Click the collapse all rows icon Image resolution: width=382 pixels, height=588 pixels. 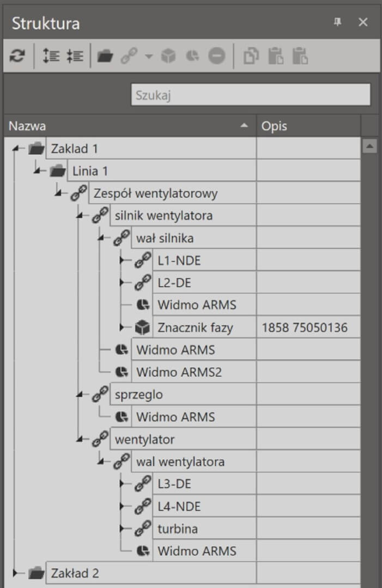(x=75, y=56)
